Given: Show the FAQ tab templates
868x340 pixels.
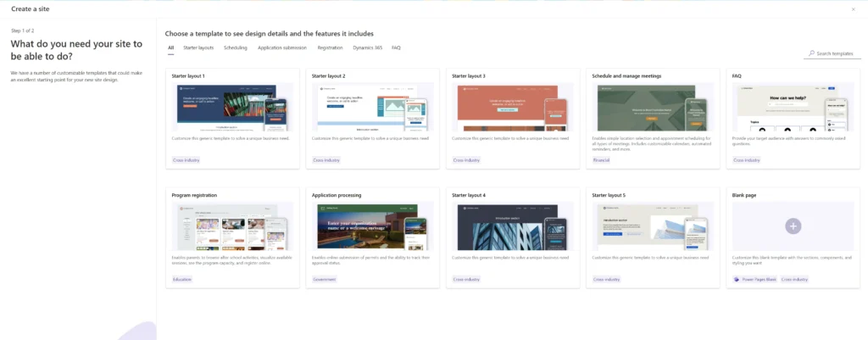Looking at the screenshot, I should coord(396,48).
